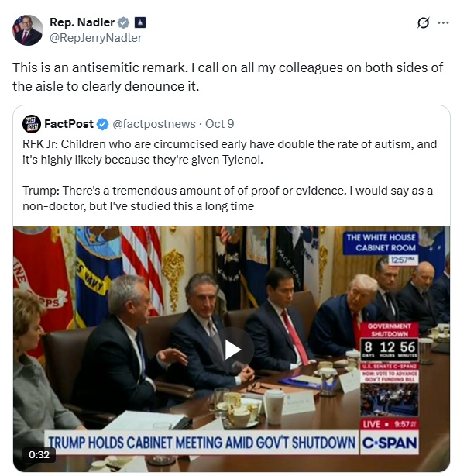Click the Grok explain-post icon
This screenshot has height=476, width=474.
coord(423,22)
